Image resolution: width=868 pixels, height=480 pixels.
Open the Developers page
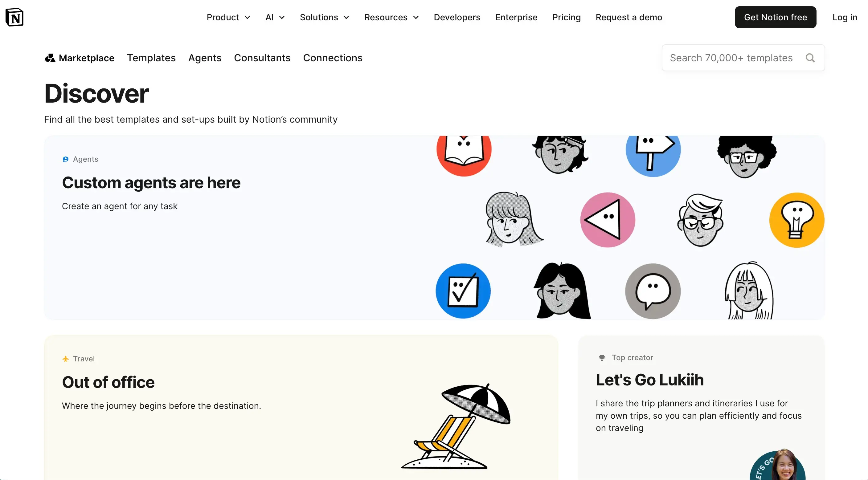tap(457, 17)
